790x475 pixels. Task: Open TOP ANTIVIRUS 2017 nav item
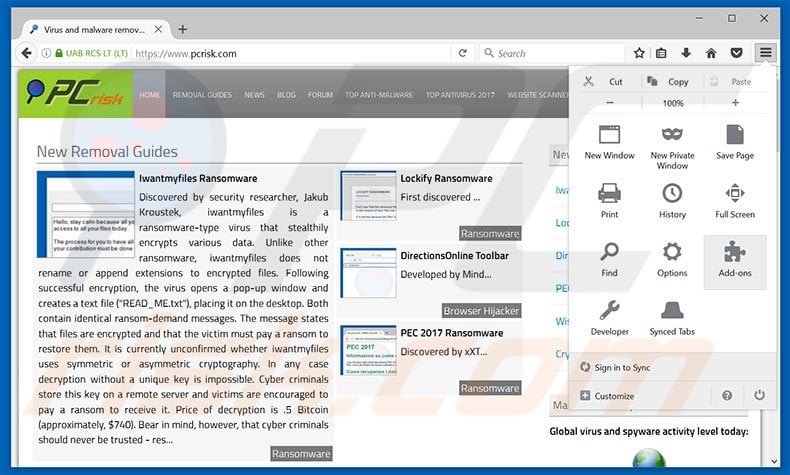[460, 95]
